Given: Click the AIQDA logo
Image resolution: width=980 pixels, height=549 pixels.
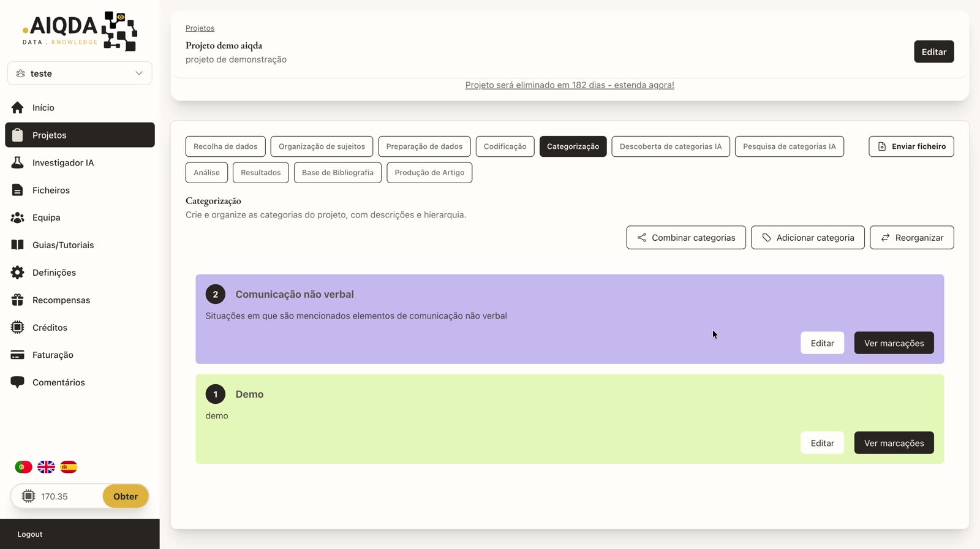Looking at the screenshot, I should pos(80,31).
